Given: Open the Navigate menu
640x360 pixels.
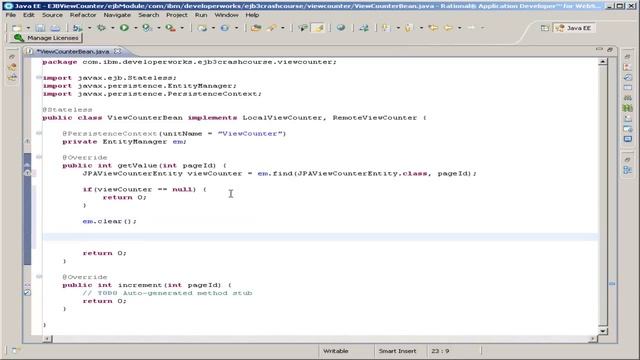Looking at the screenshot, I should [x=117, y=15].
